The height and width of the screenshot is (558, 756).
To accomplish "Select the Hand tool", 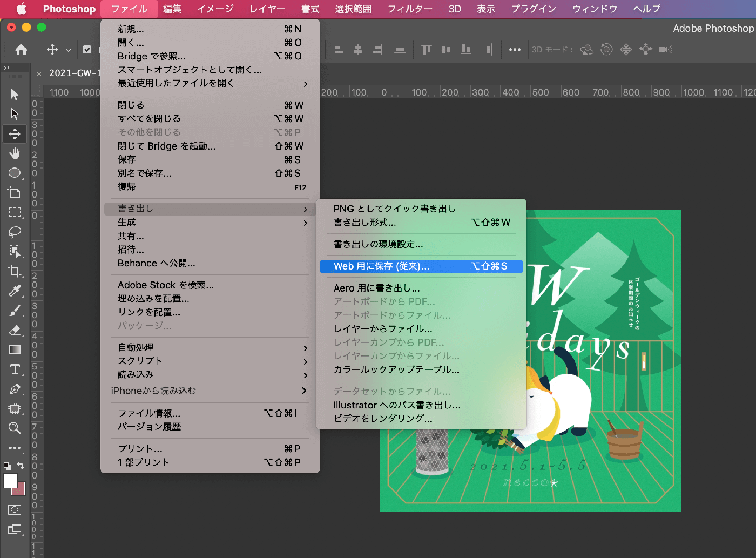I will point(15,153).
